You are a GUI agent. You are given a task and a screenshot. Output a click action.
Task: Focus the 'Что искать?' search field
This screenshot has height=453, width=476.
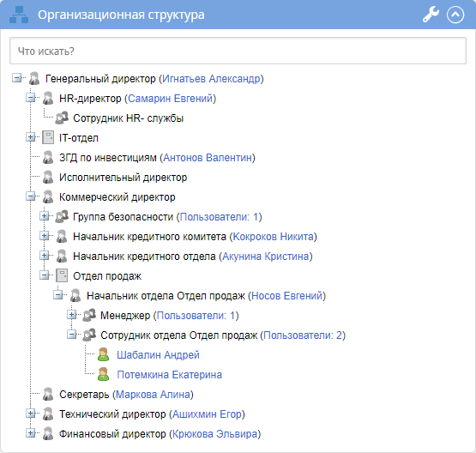pyautogui.click(x=238, y=51)
